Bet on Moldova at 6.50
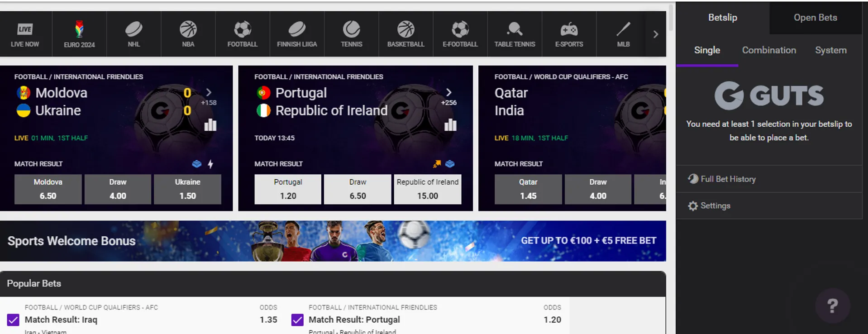This screenshot has height=334, width=868. pos(48,189)
